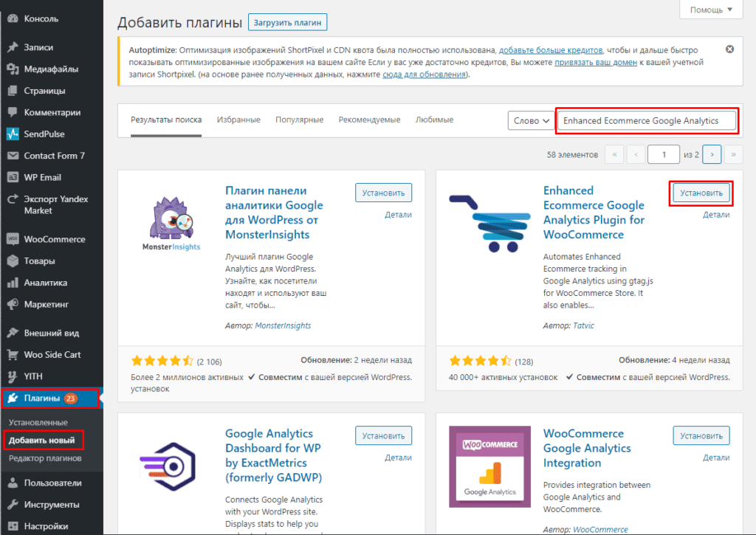Click the 23 updates badge on Плагины
This screenshot has height=535, width=756.
pyautogui.click(x=70, y=398)
